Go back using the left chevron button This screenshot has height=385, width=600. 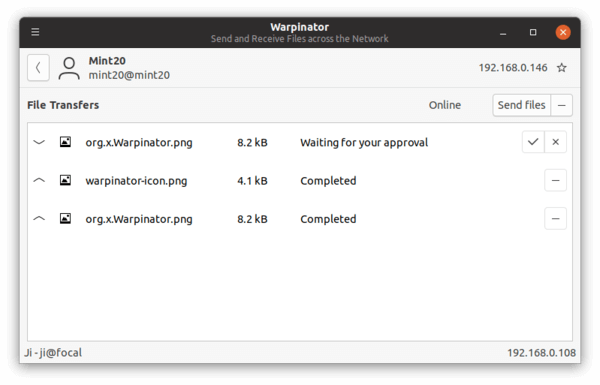pos(38,68)
